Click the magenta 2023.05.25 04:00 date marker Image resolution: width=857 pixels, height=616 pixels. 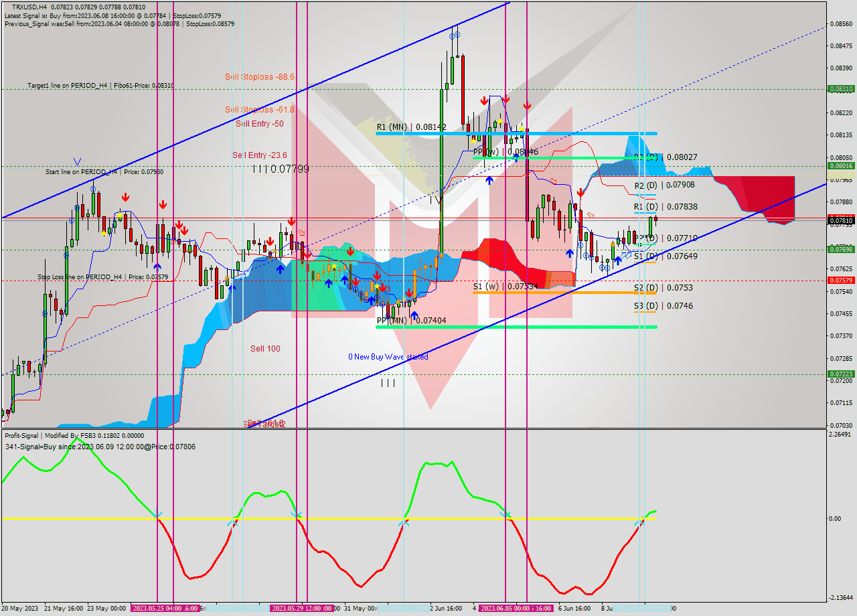[x=158, y=609]
